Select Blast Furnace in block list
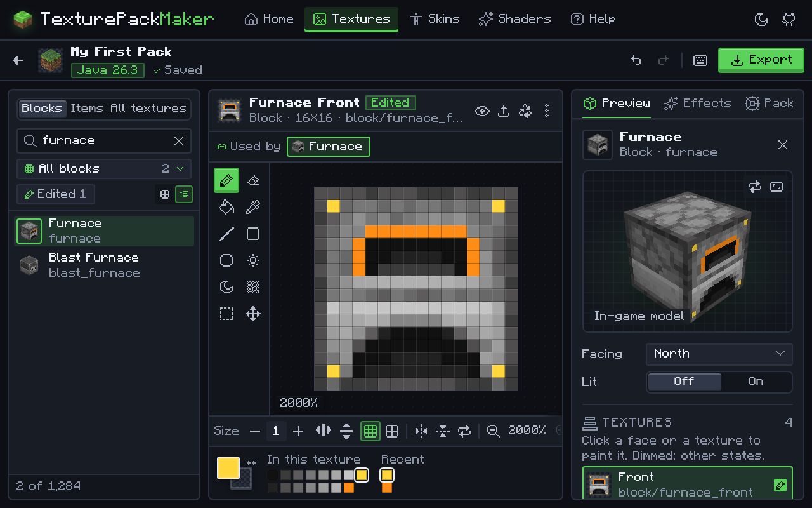Viewport: 812px width, 508px height. tap(104, 265)
